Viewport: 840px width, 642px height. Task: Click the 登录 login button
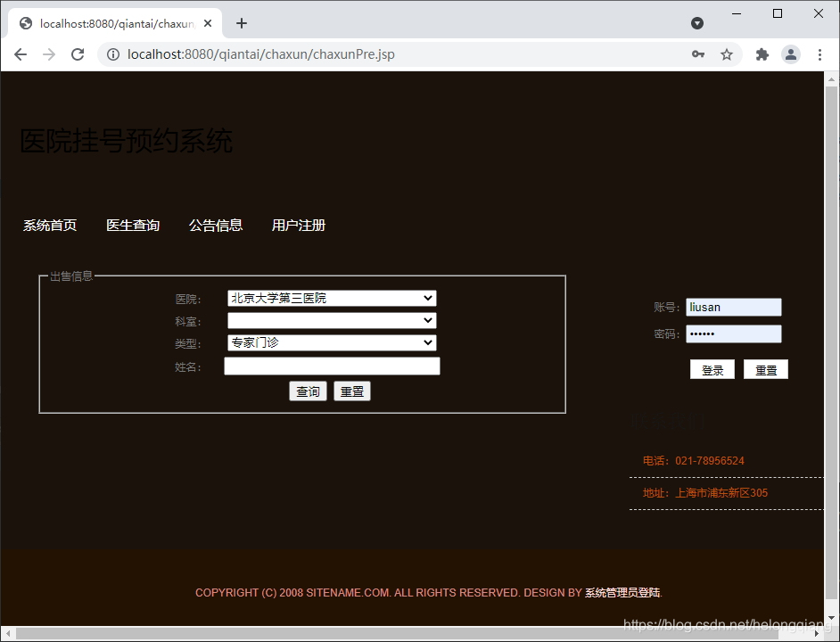coord(712,369)
